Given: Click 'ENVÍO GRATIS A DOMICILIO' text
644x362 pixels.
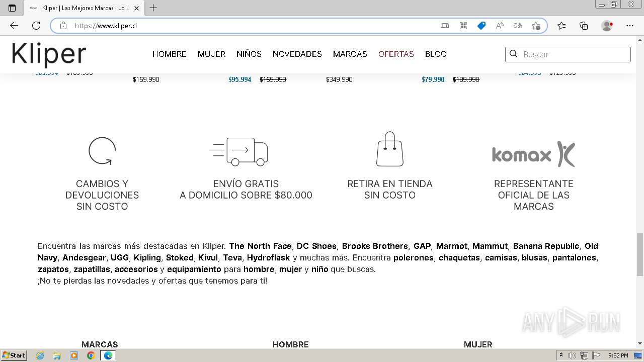Looking at the screenshot, I should coord(246,190).
